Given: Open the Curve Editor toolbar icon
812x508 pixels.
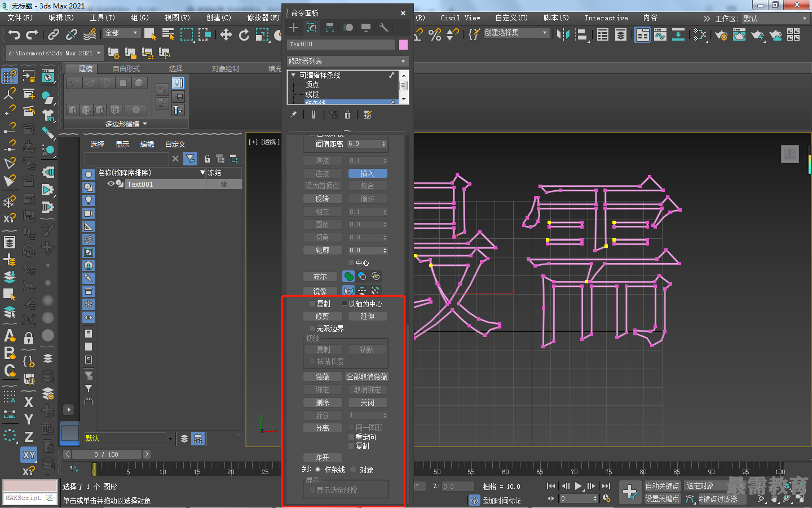Looking at the screenshot, I should tap(660, 35).
